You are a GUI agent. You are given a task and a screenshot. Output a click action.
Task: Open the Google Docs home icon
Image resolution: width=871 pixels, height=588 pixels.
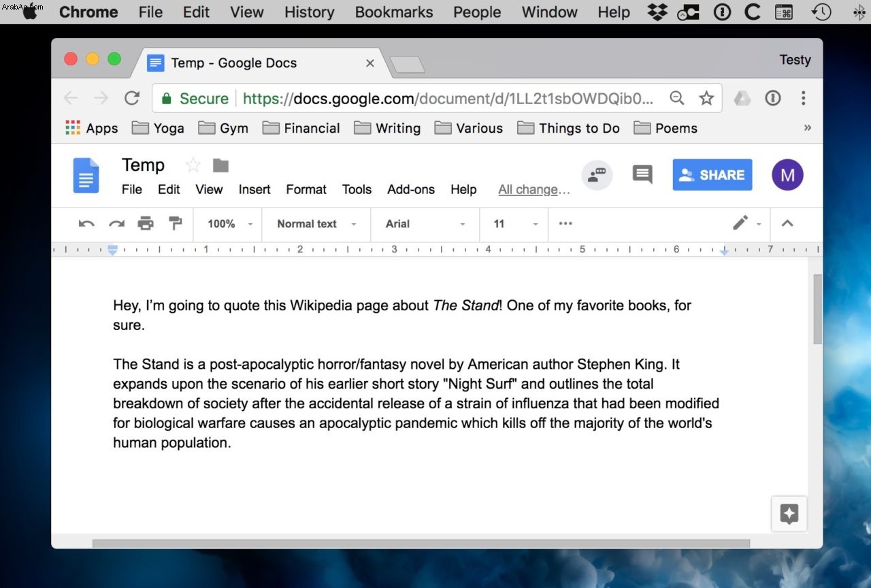(86, 175)
